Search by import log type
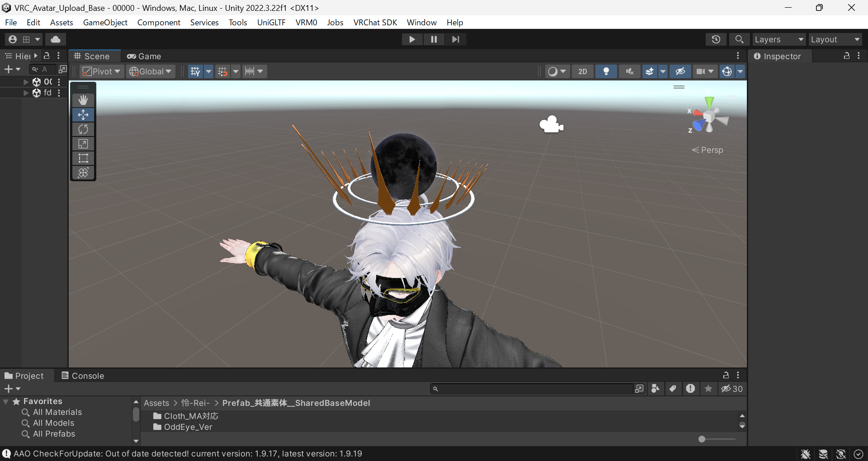Image resolution: width=868 pixels, height=461 pixels. point(690,389)
